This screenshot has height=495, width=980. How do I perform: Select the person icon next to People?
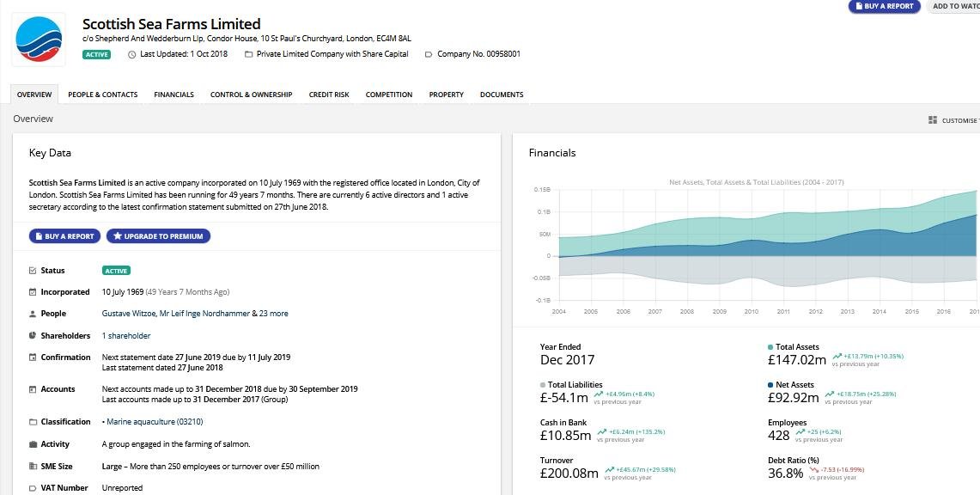(x=34, y=313)
